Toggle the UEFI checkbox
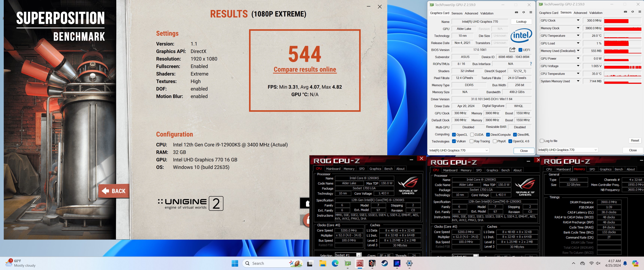This screenshot has height=270, width=644. [520, 50]
